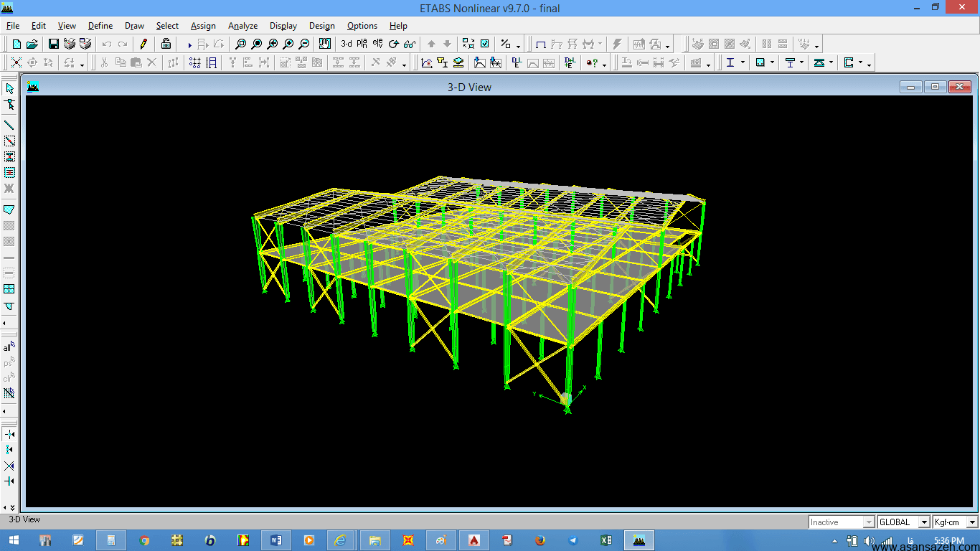Viewport: 980px width, 551px height.
Task: Open the File menu
Action: coord(13,26)
